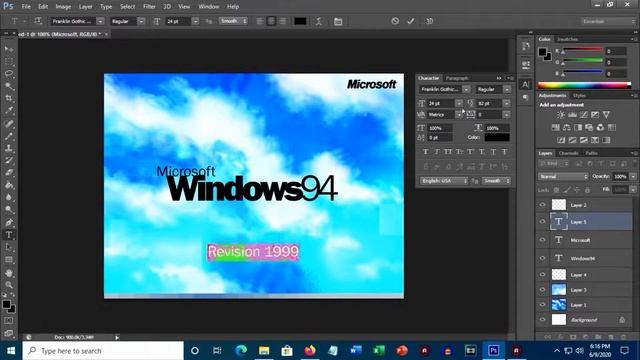The width and height of the screenshot is (640, 360).
Task: Pick a color from the spectrum ramp
Action: click(x=584, y=85)
